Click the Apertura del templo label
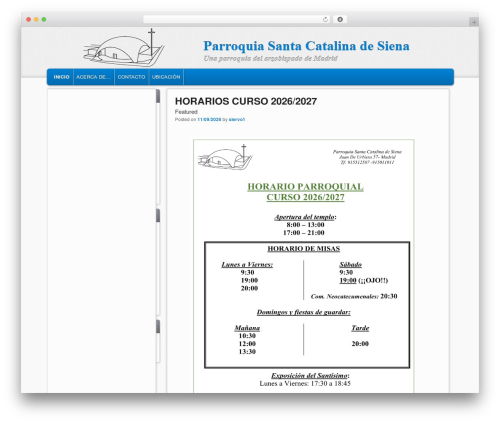 [304, 217]
